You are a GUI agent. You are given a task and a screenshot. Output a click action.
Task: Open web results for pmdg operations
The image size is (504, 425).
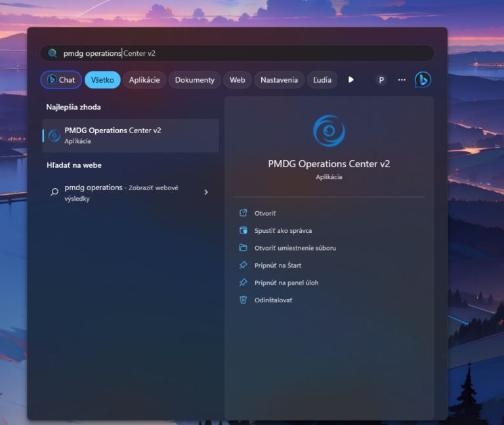click(x=131, y=192)
